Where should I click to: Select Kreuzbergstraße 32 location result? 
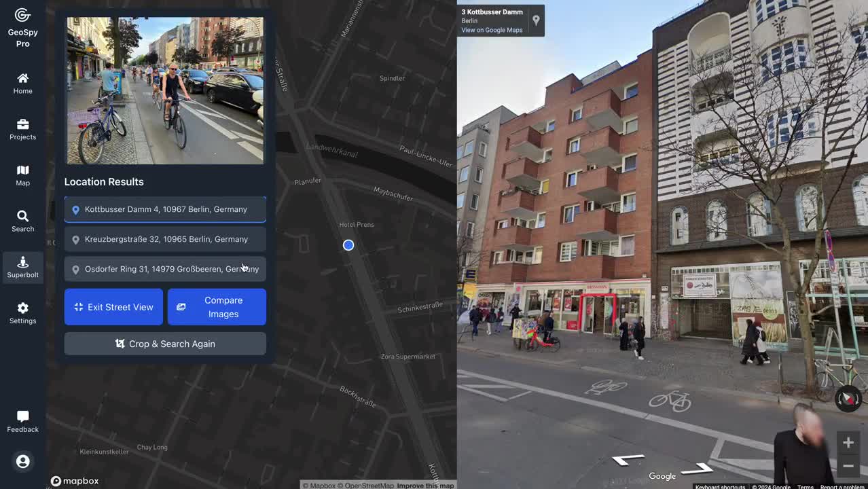pos(165,239)
